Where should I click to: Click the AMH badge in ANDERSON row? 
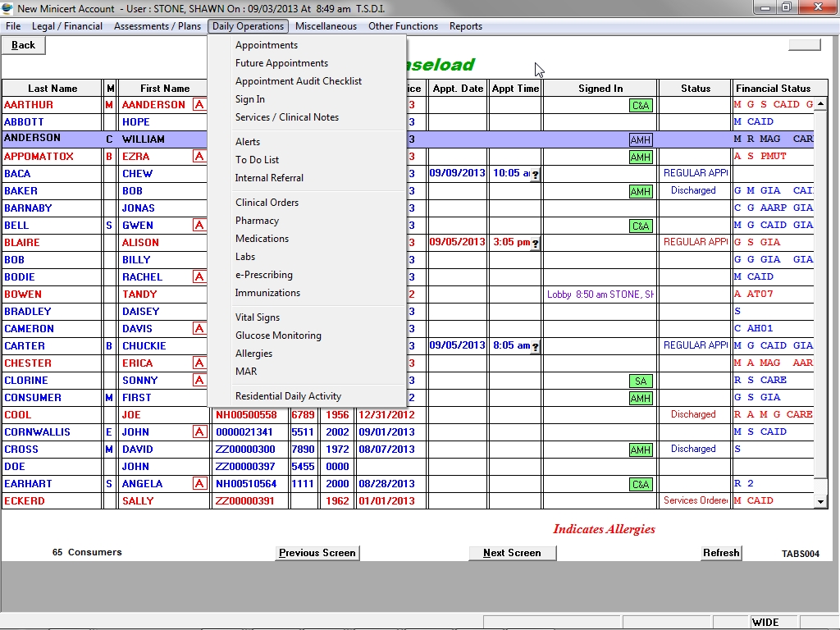641,139
